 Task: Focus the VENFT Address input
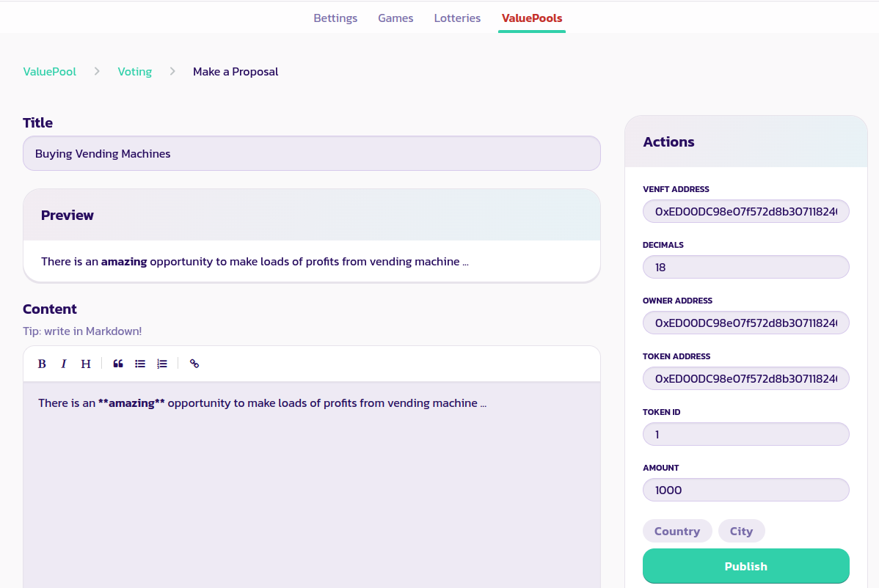click(745, 212)
